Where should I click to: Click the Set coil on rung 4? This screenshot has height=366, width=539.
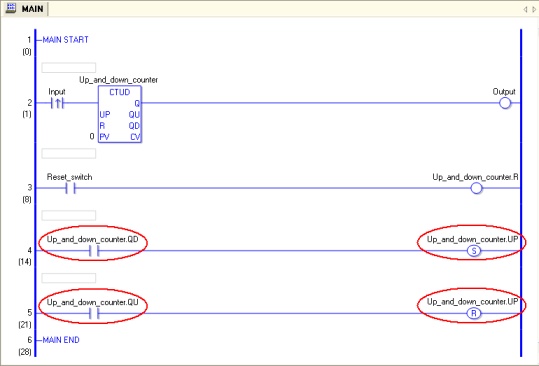tap(474, 251)
